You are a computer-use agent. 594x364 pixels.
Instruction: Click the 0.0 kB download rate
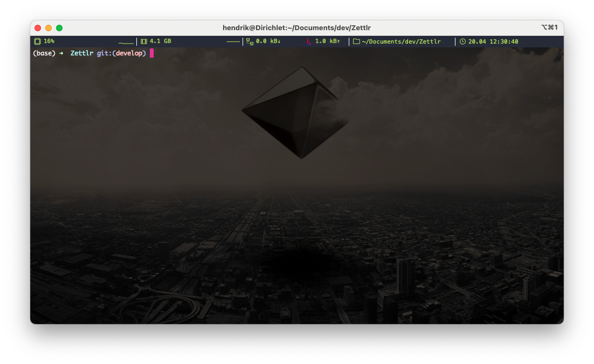[268, 41]
